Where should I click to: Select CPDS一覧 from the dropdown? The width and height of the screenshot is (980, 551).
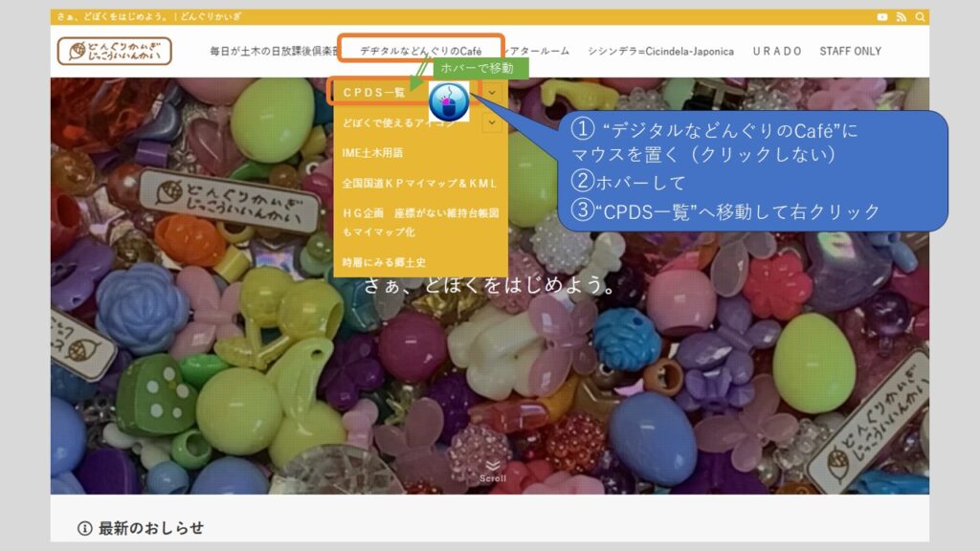pyautogui.click(x=375, y=93)
